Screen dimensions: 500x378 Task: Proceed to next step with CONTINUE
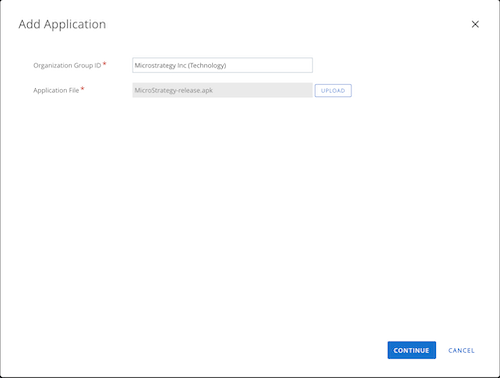tap(411, 350)
